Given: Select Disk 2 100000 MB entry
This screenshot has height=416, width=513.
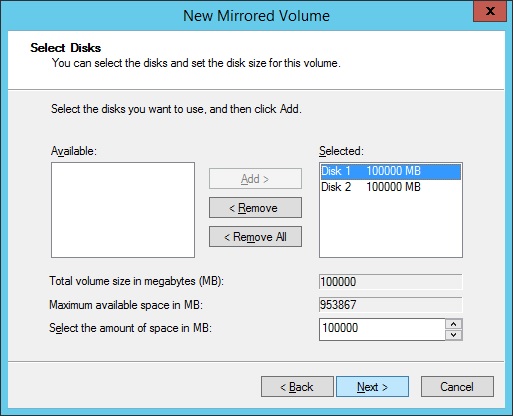Looking at the screenshot, I should pyautogui.click(x=390, y=187).
